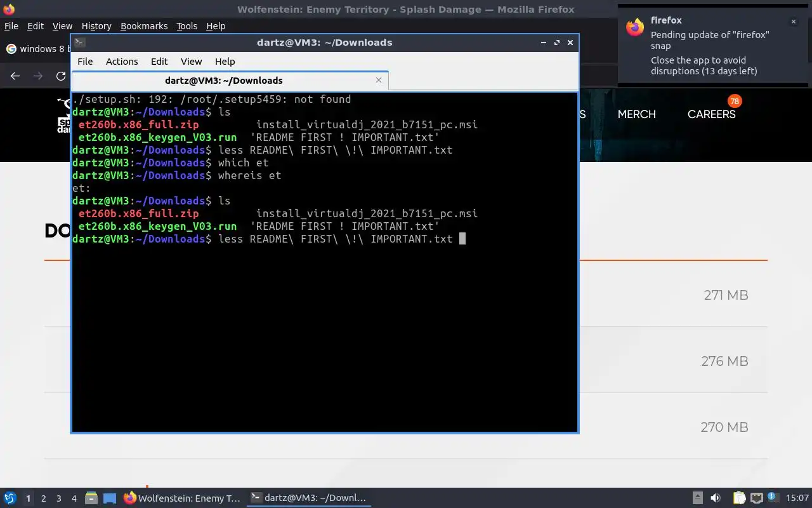Viewport: 812px width, 508px height.
Task: Click the terminal command prompt cursor
Action: tap(462, 239)
